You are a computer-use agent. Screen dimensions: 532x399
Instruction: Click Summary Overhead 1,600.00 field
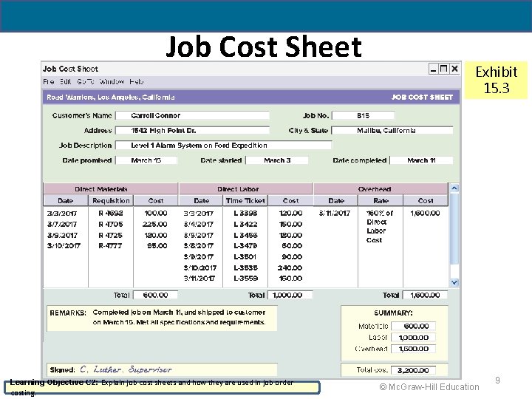click(x=413, y=349)
